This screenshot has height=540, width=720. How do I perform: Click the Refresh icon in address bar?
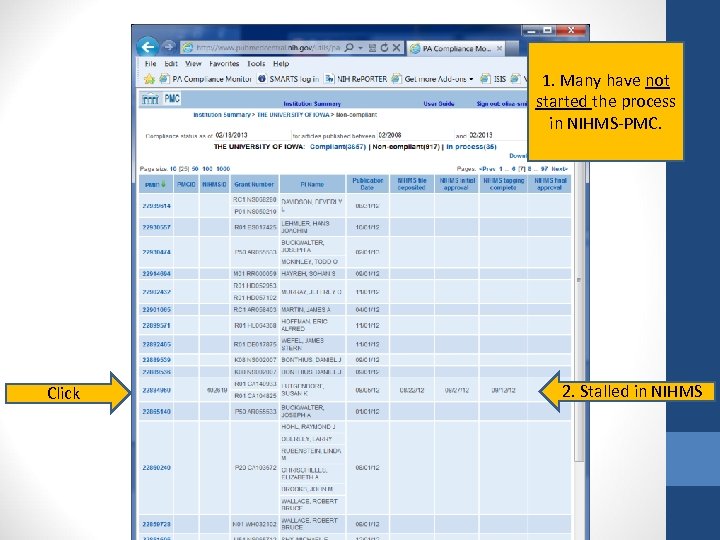(x=384, y=48)
